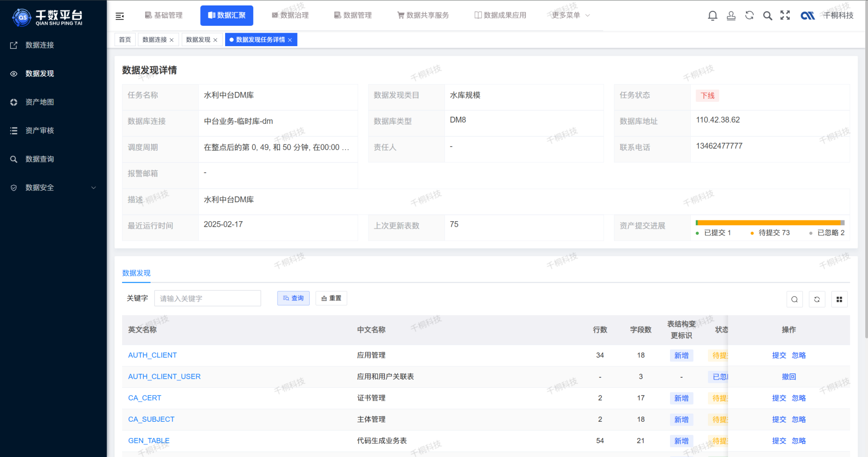Click the 查询 search button
The width and height of the screenshot is (868, 457).
(293, 298)
